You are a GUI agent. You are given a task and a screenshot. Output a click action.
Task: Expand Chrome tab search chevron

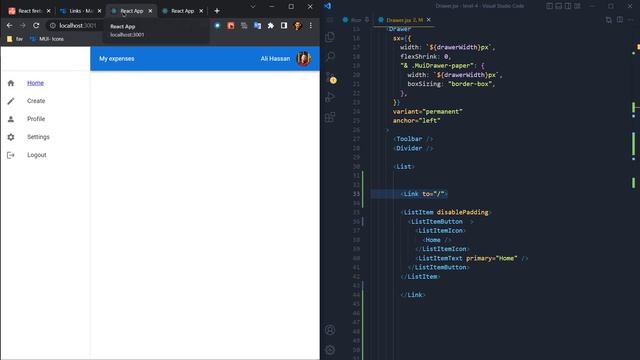click(253, 7)
